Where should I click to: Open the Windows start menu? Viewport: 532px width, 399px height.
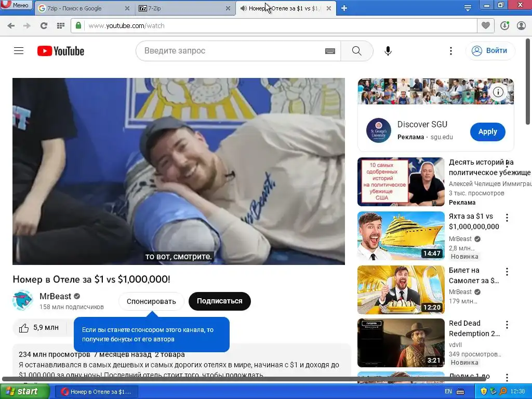pyautogui.click(x=24, y=392)
